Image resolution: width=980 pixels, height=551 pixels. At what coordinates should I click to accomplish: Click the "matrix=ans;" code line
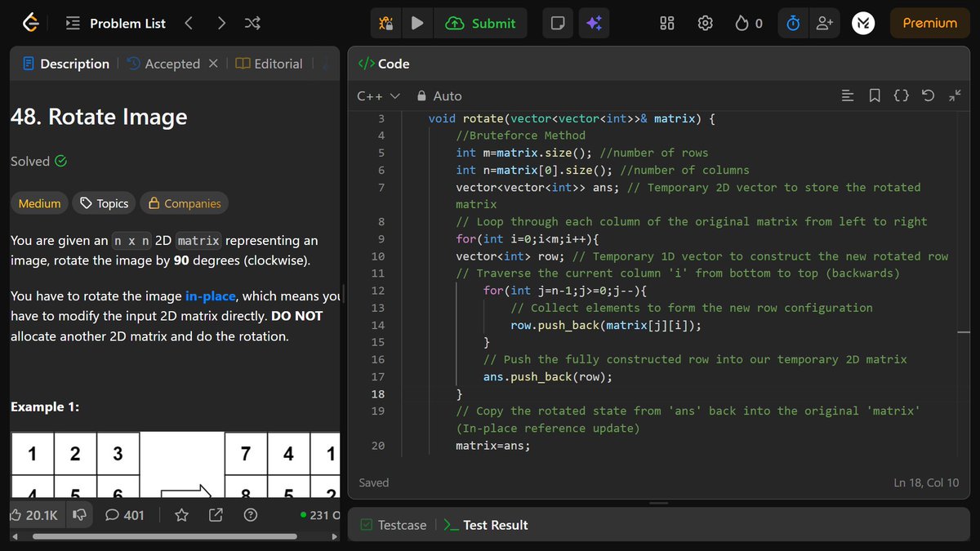493,446
